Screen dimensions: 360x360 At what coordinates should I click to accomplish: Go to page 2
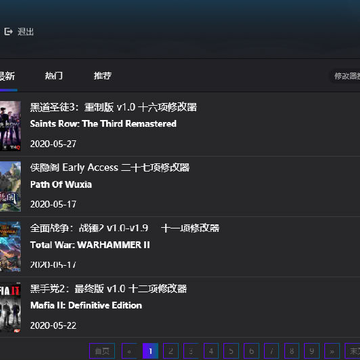pyautogui.click(x=171, y=351)
